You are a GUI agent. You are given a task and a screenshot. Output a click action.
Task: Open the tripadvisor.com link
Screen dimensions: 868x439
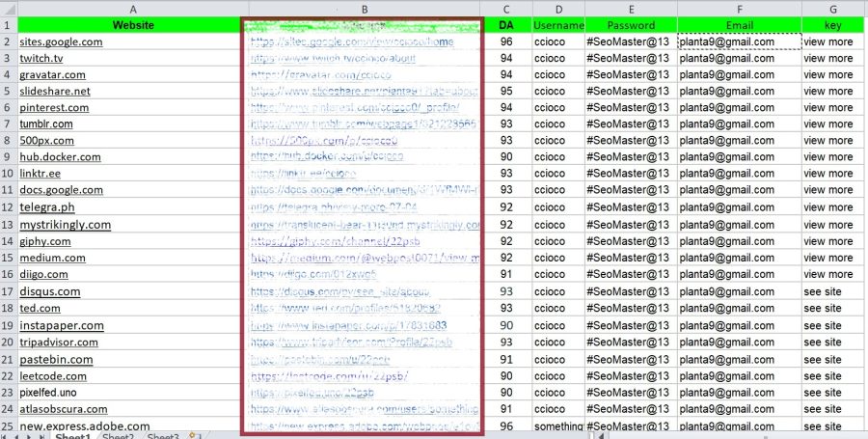(59, 343)
